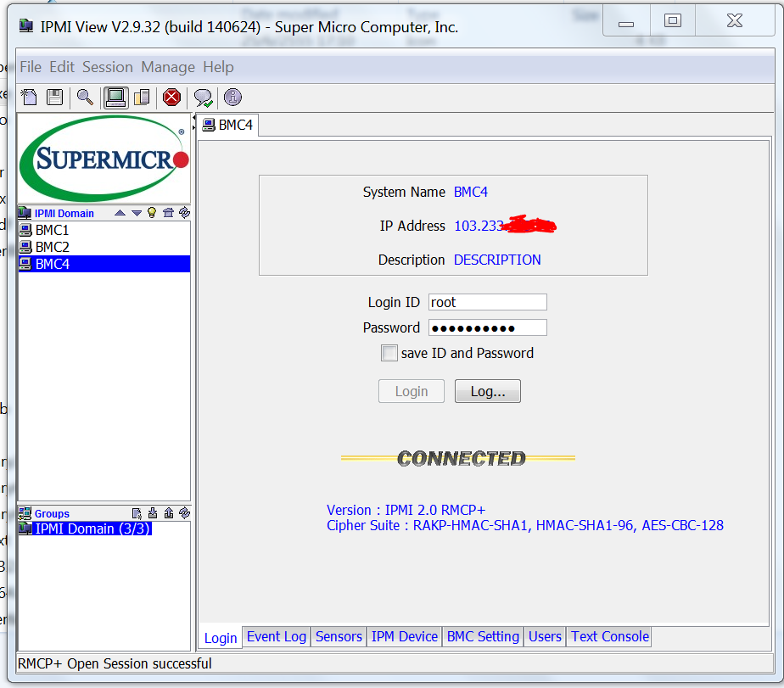
Task: Minimize the IPMI View window
Action: [x=626, y=21]
